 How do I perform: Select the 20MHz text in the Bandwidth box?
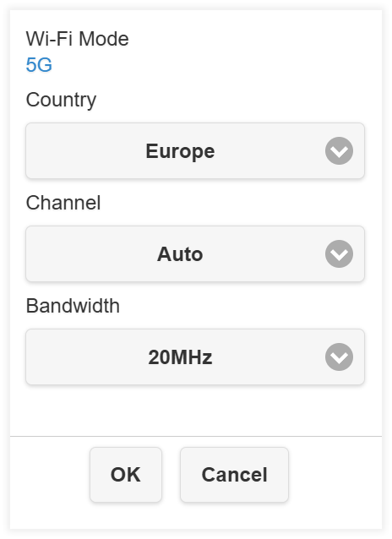point(180,357)
